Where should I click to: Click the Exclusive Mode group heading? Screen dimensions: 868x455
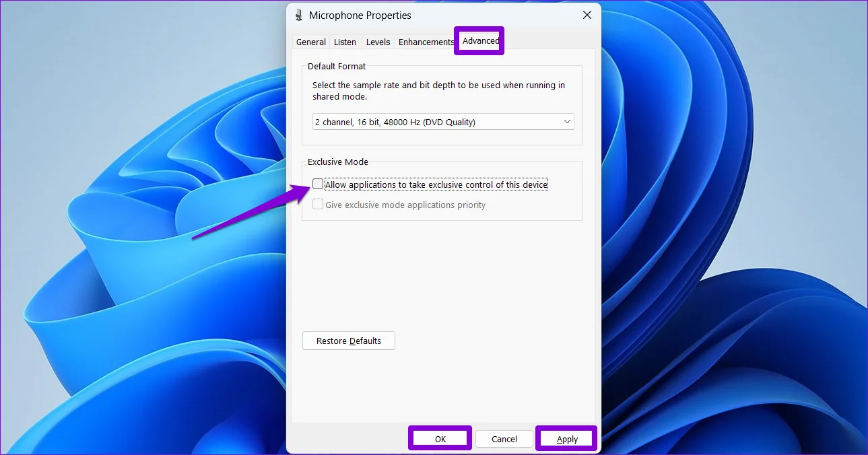(337, 162)
